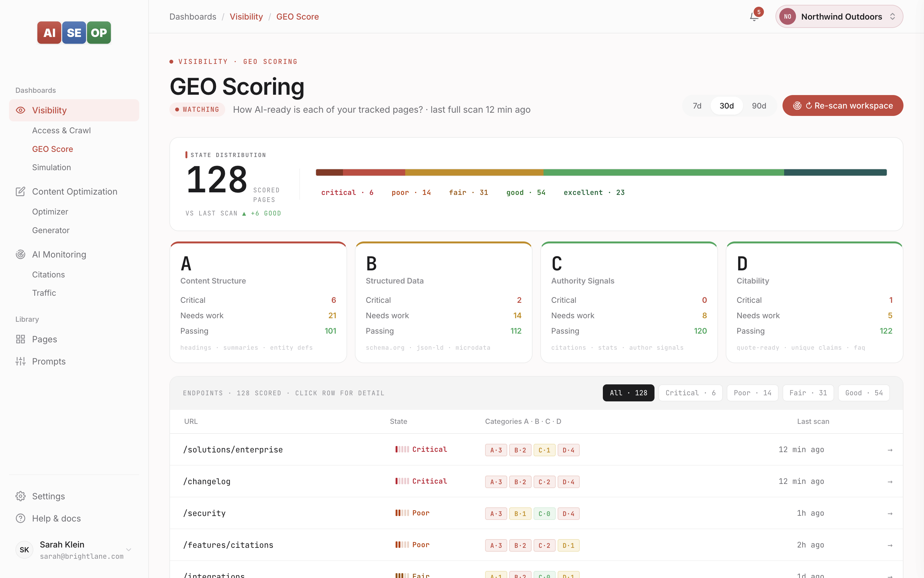Click the Poor state bars for /security

click(x=402, y=513)
